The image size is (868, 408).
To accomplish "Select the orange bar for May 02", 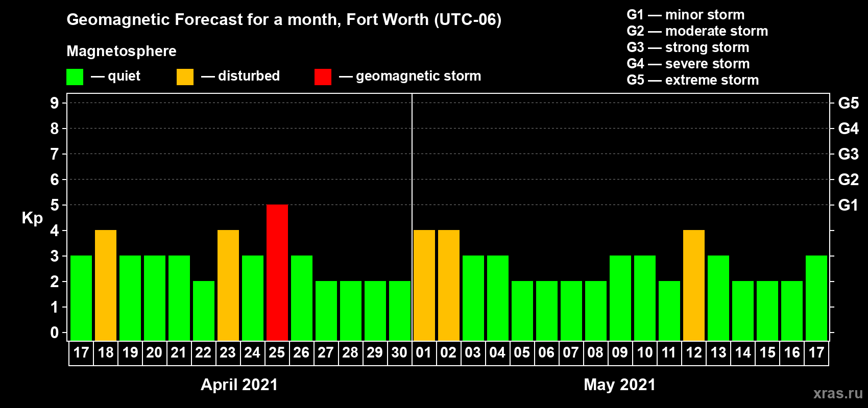I will [449, 285].
